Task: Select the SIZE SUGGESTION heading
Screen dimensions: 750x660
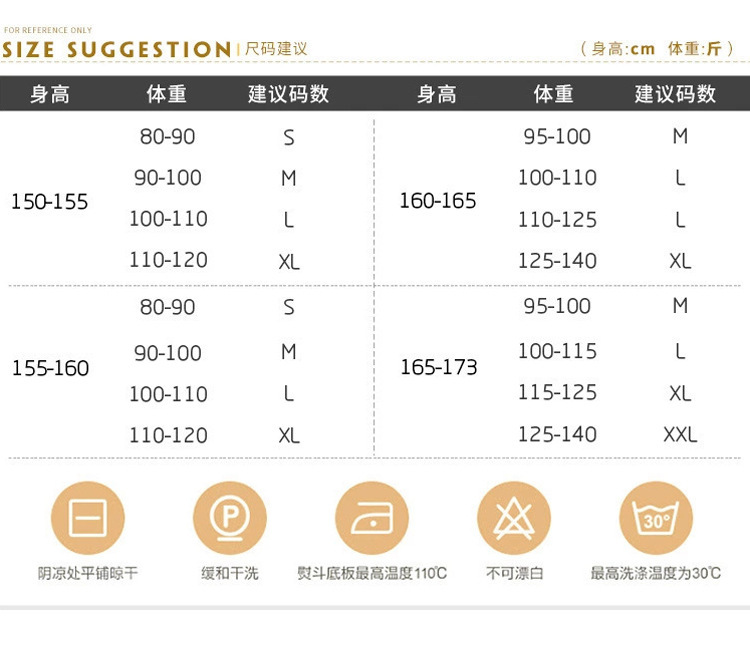Action: click(116, 49)
